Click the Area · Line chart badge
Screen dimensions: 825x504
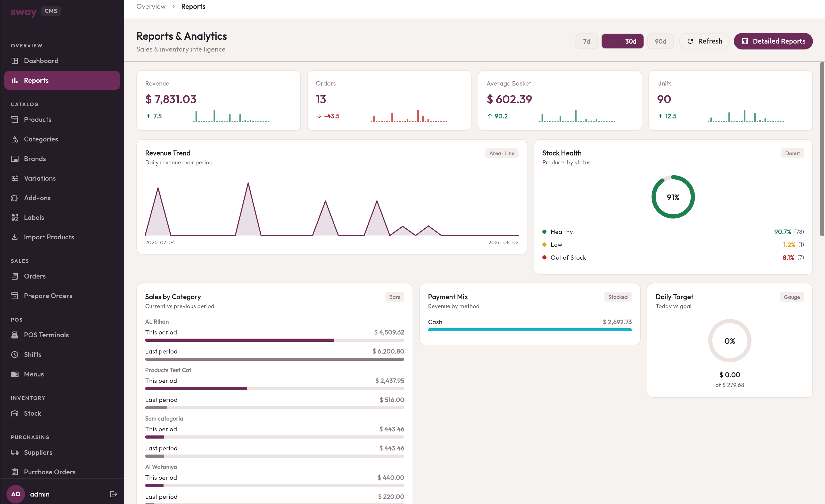[x=501, y=153]
